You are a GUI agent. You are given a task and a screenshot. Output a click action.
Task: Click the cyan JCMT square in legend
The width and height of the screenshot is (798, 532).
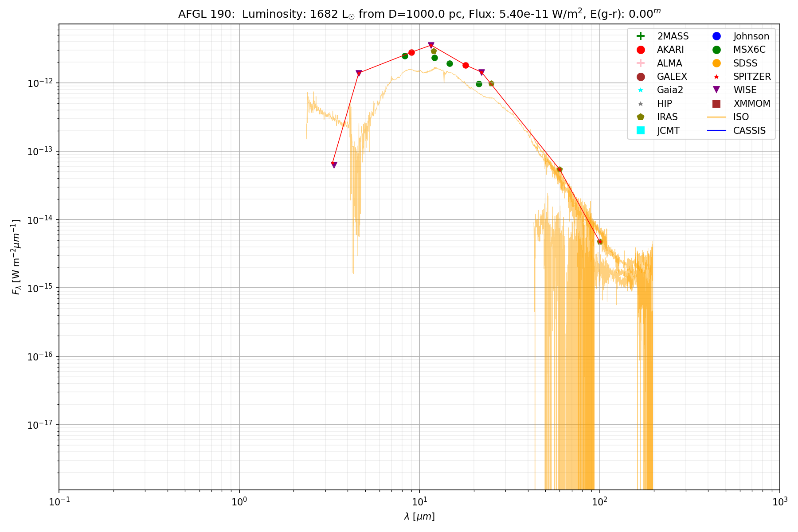[640, 130]
